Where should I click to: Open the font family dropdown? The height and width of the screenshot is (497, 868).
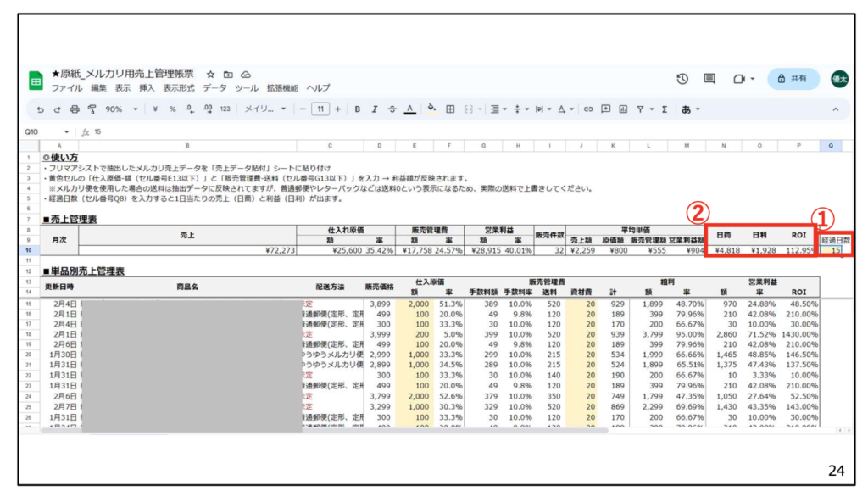[265, 109]
